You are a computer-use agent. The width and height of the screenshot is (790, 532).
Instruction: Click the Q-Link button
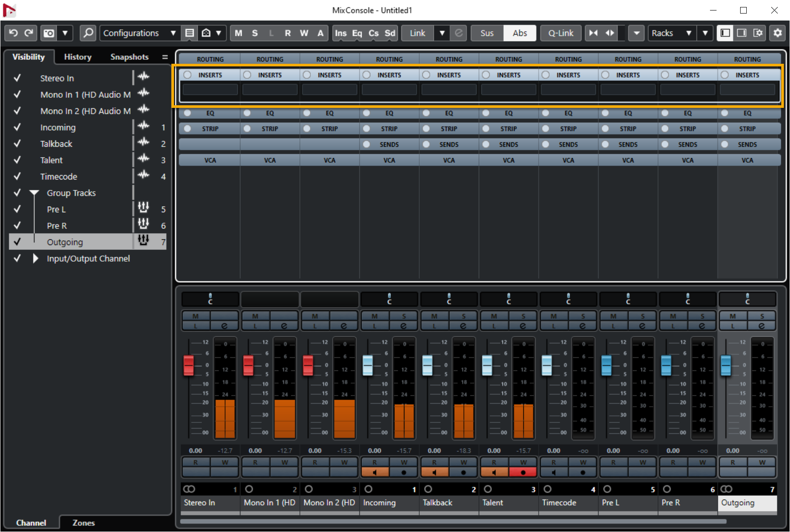point(560,33)
